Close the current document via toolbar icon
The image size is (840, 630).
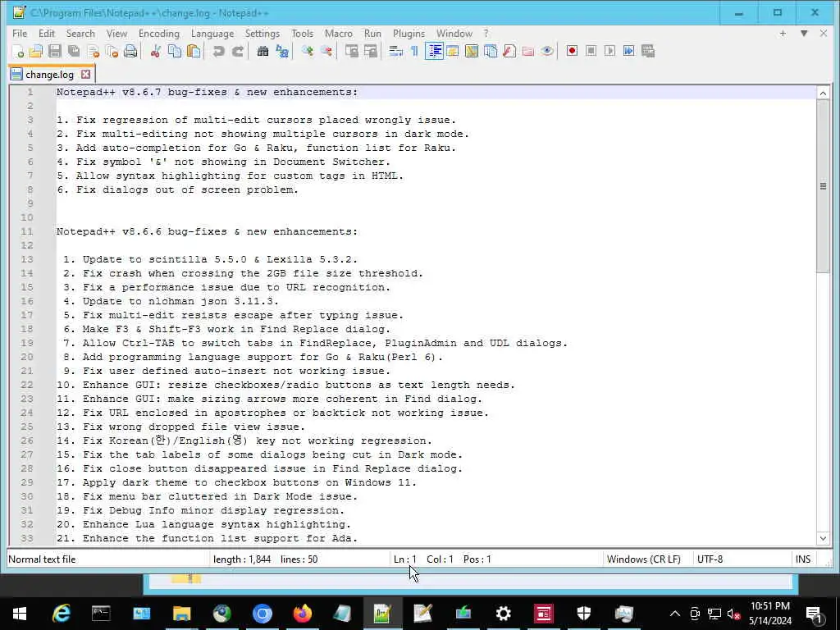[x=94, y=52]
